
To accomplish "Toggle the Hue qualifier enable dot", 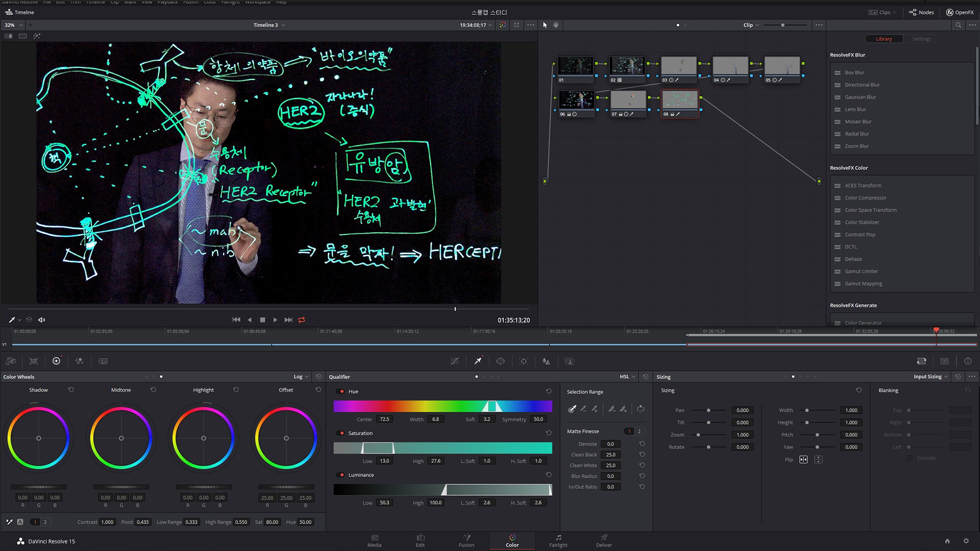I will click(341, 392).
